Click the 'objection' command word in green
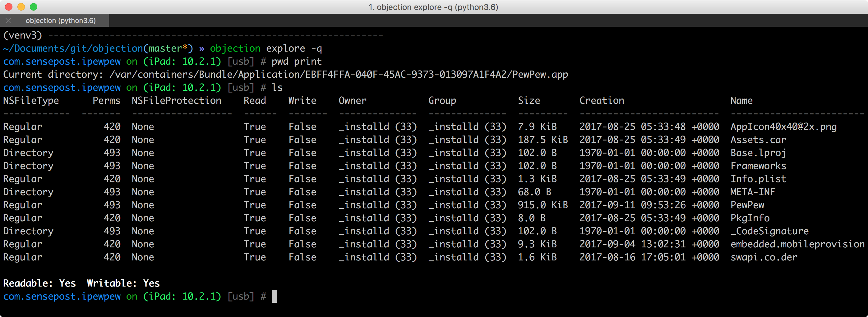Screen dimensions: 868x317 pos(235,48)
